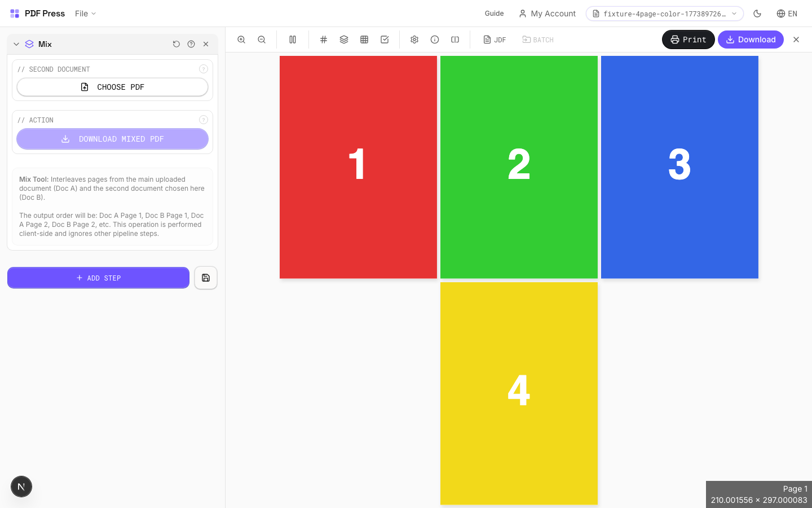Select page 4 yellow thumbnail
The image size is (812, 508).
[519, 393]
